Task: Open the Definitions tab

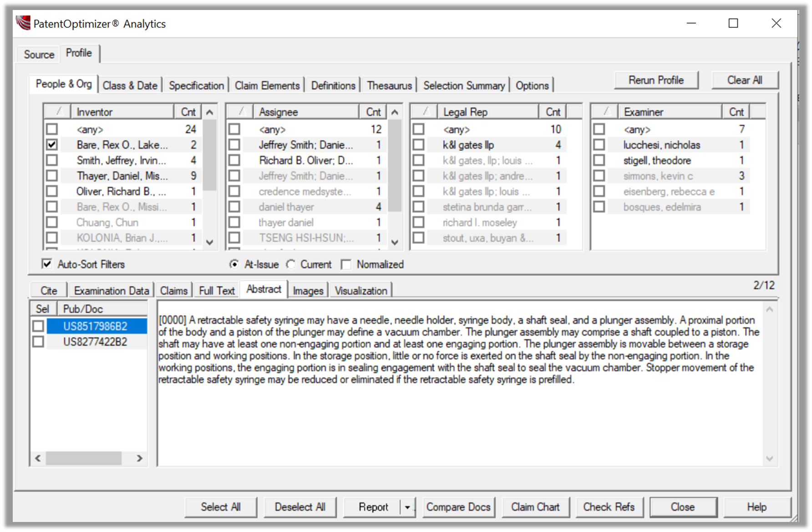Action: 333,86
